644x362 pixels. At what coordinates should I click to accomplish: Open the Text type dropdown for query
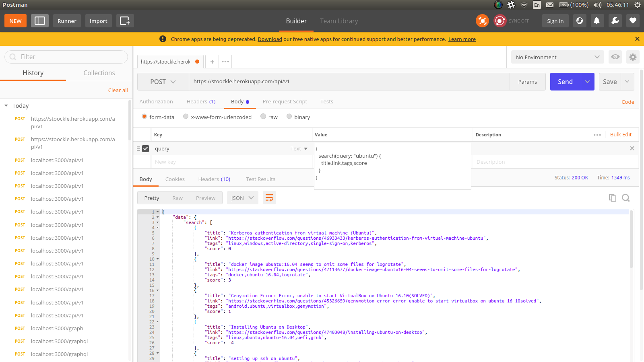[x=299, y=149]
